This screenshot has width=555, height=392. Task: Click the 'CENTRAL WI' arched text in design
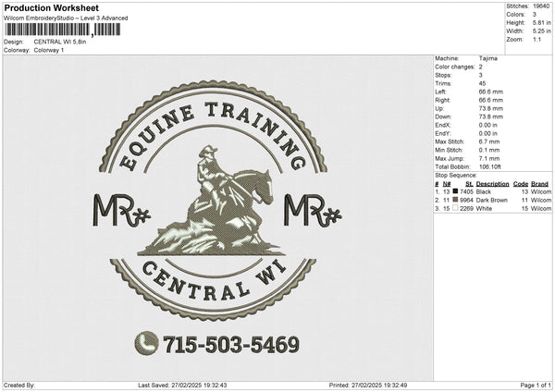pos(214,281)
